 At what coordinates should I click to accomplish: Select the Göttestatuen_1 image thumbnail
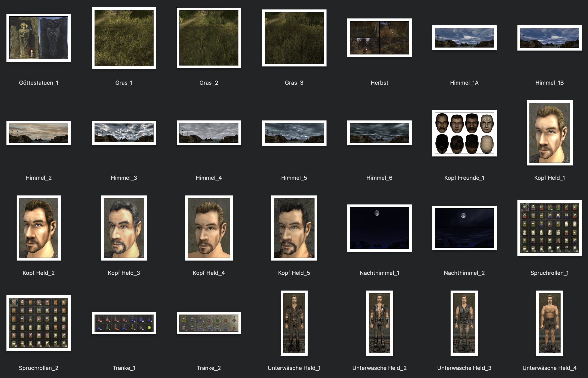click(39, 38)
